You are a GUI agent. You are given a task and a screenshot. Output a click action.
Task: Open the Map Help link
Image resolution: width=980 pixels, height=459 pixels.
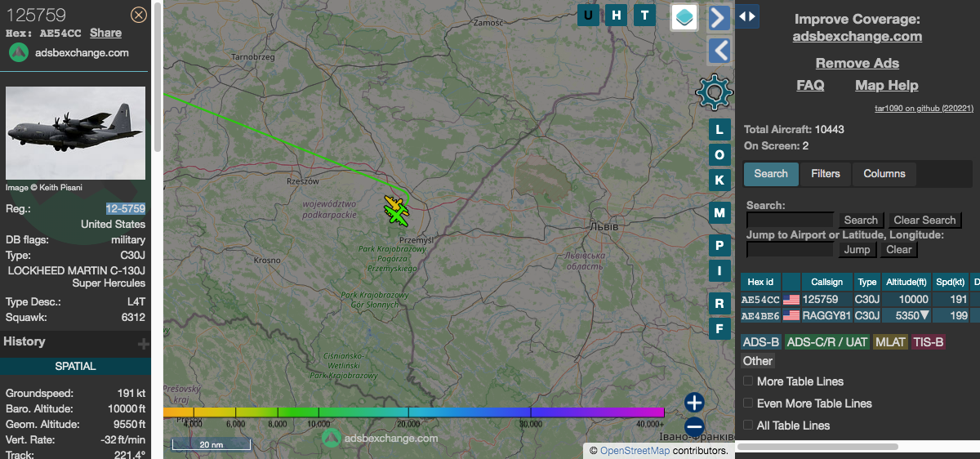point(886,85)
